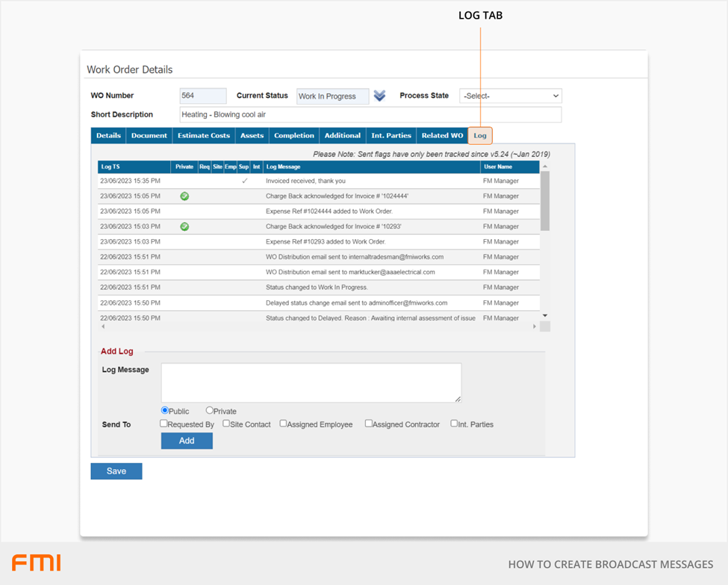Image resolution: width=728 pixels, height=585 pixels.
Task: Click the Sup checkmark on Invoiced received row
Action: click(x=244, y=181)
